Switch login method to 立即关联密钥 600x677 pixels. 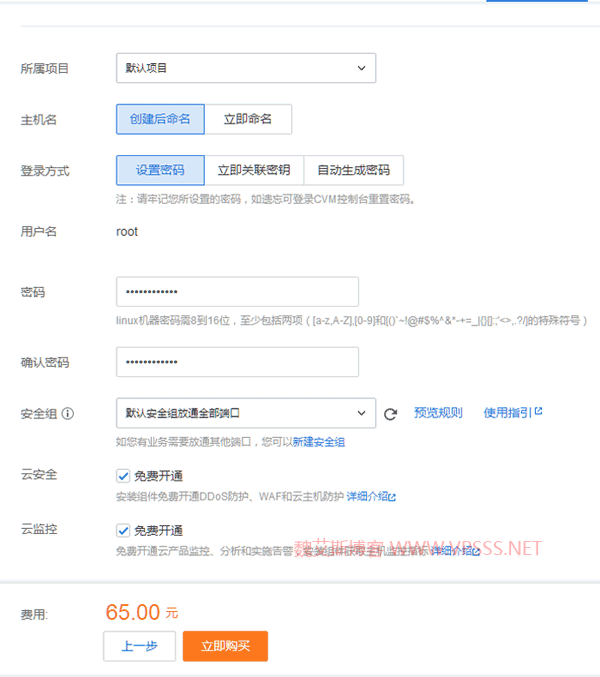(x=254, y=170)
